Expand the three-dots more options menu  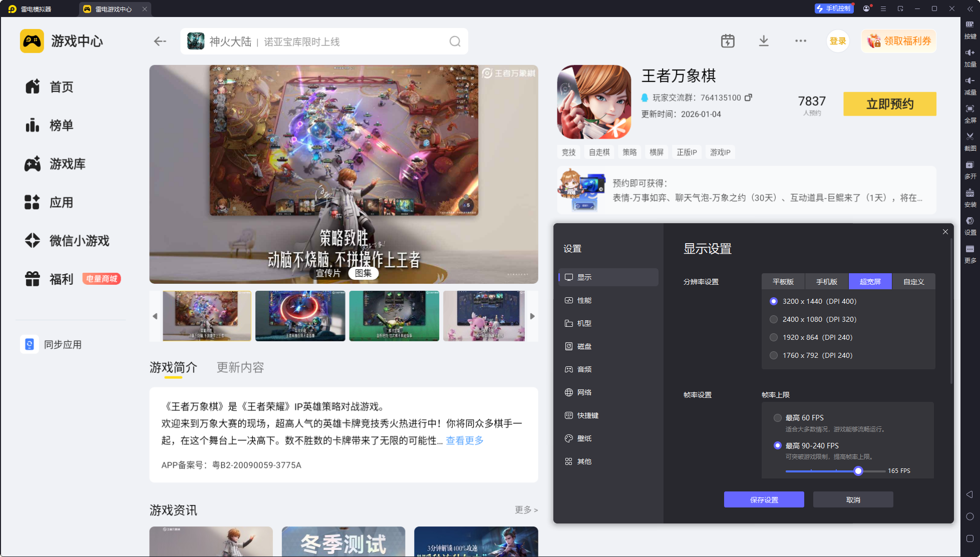(x=800, y=41)
